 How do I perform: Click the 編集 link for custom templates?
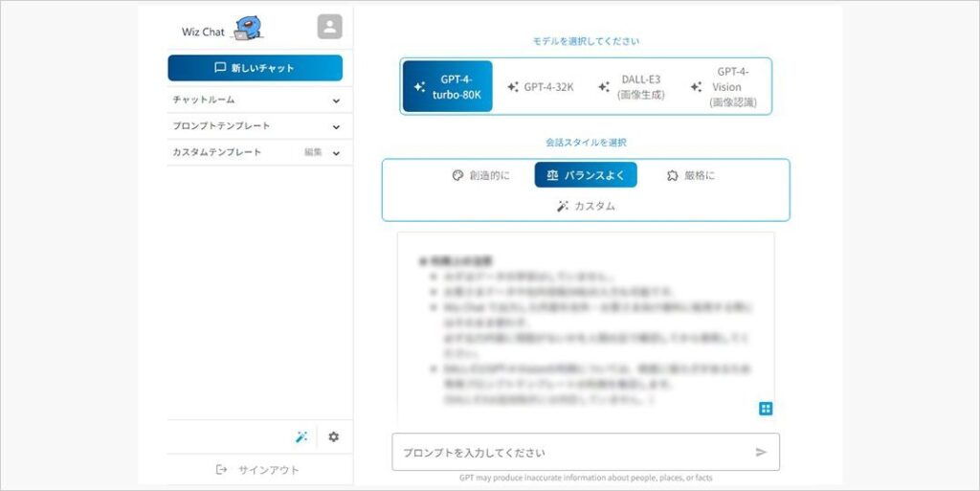tap(313, 152)
